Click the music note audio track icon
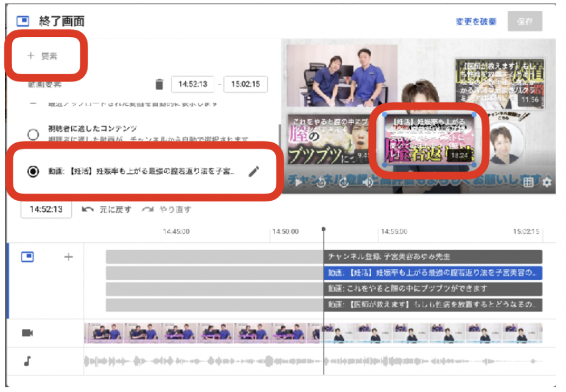The width and height of the screenshot is (566, 392). coord(27,361)
